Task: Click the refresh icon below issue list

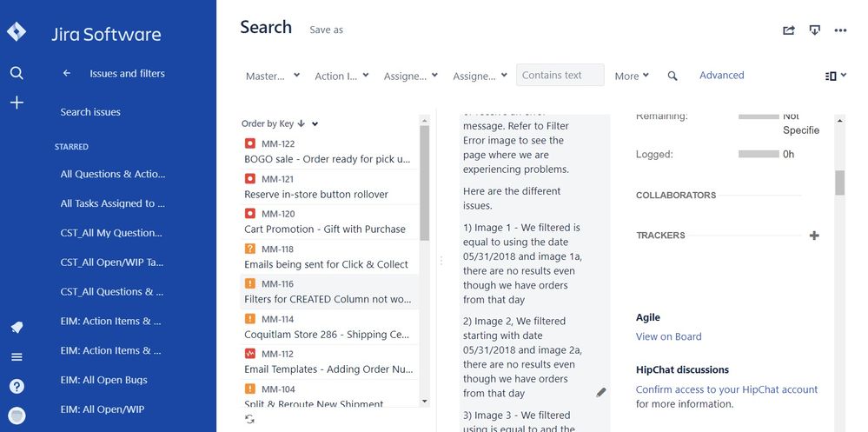Action: (x=249, y=419)
